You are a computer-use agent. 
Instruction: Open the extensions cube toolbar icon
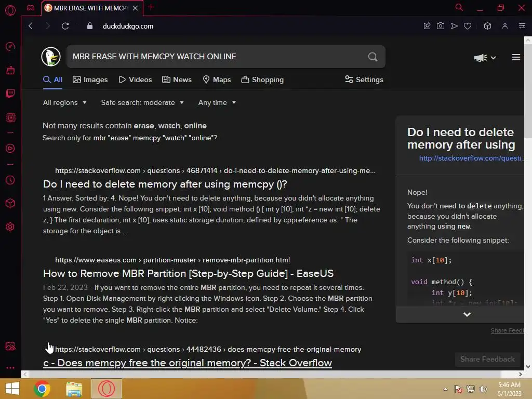click(x=487, y=26)
